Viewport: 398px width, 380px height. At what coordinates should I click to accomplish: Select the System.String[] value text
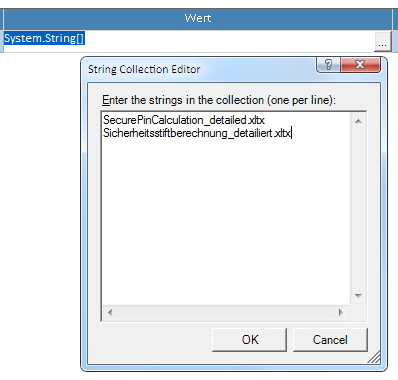[x=44, y=38]
